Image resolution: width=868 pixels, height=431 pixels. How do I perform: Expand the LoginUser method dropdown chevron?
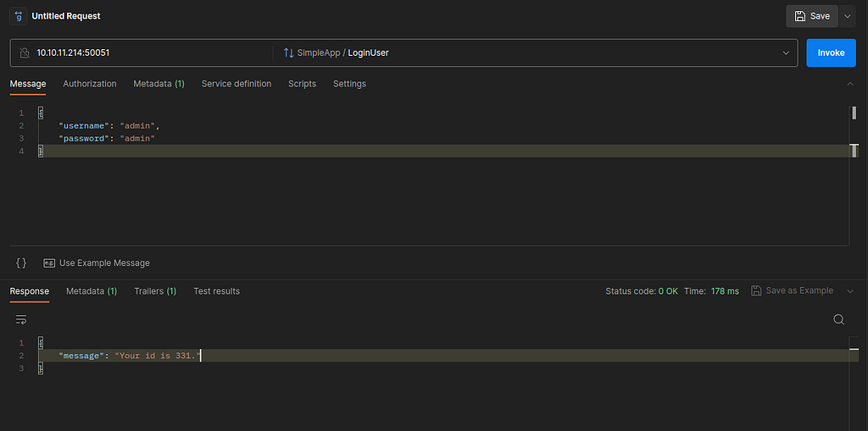(x=786, y=53)
